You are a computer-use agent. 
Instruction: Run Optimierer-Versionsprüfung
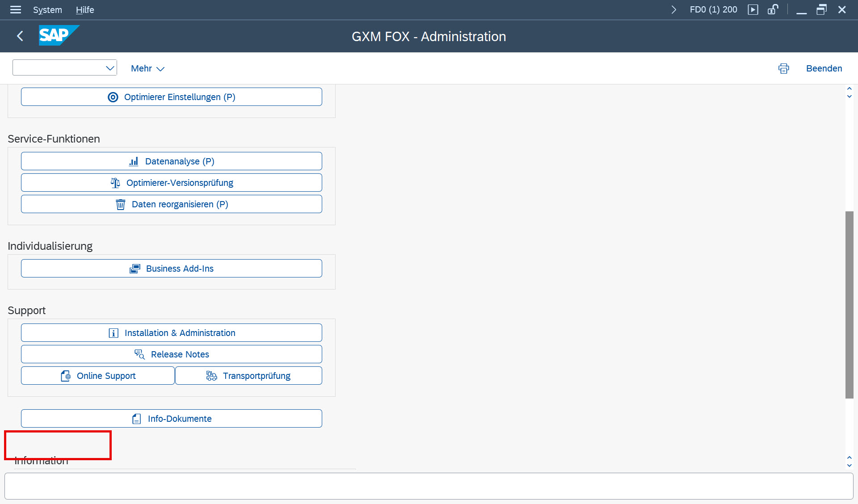171,183
